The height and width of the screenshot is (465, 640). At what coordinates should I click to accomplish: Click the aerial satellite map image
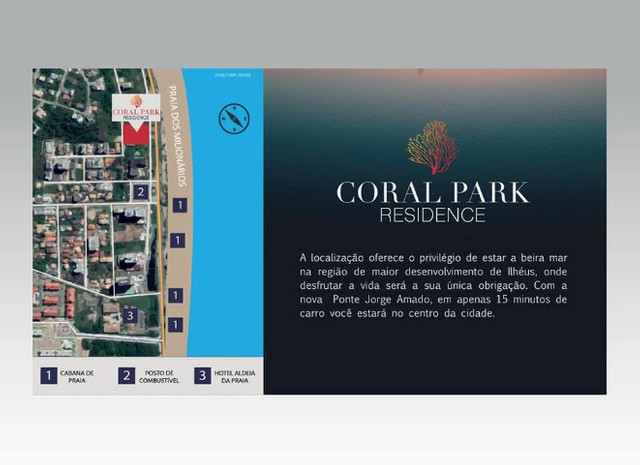(97, 212)
